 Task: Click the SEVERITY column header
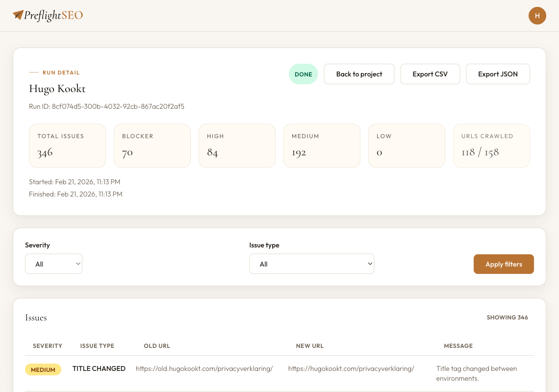[47, 345]
